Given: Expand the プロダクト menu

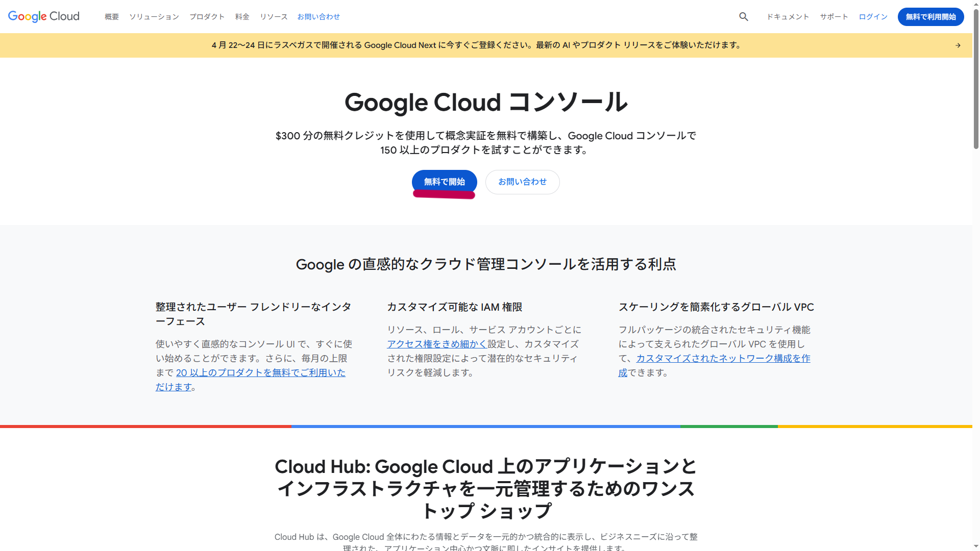Looking at the screenshot, I should click(x=207, y=17).
